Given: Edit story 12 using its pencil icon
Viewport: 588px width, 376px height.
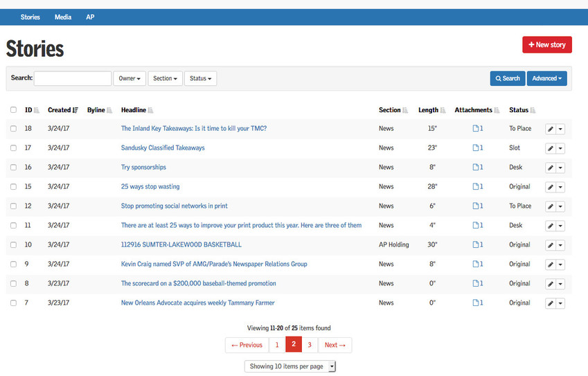Looking at the screenshot, I should point(550,206).
